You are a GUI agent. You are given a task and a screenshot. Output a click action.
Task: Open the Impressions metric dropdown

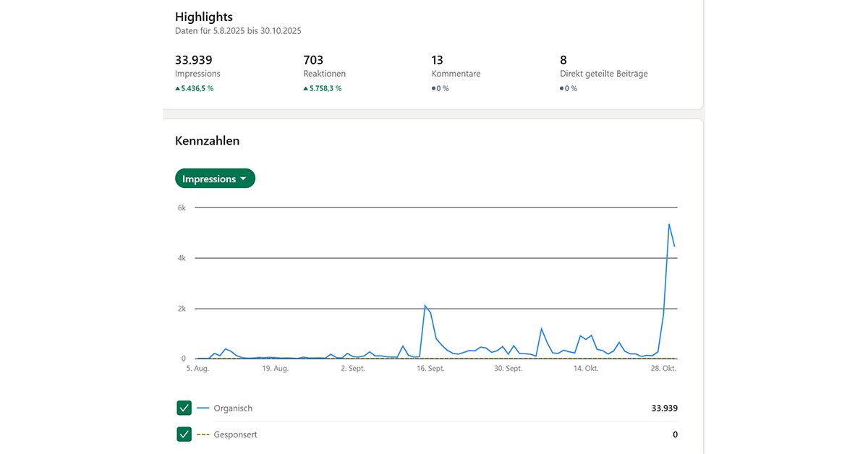[214, 179]
